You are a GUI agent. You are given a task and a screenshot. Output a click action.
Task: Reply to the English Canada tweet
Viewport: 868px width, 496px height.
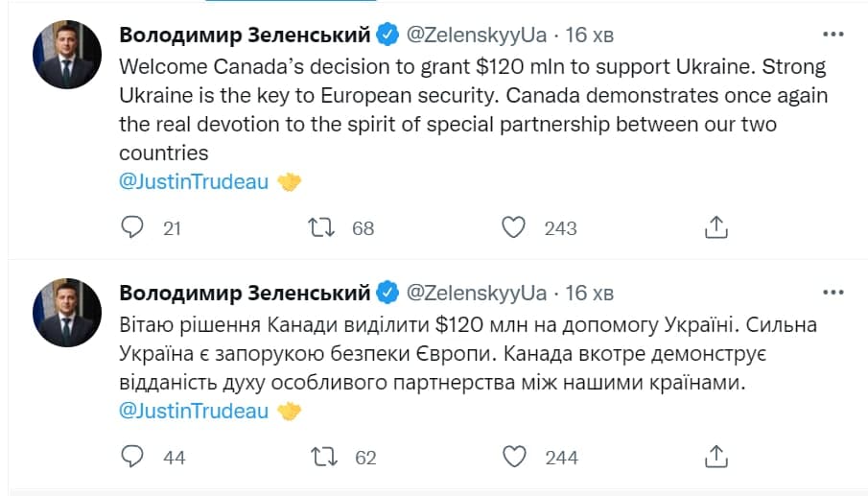[133, 227]
